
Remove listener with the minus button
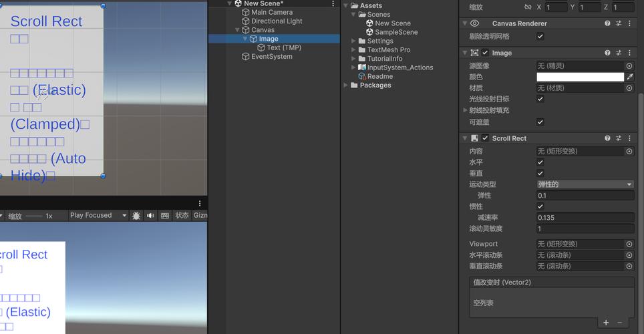[620, 323]
